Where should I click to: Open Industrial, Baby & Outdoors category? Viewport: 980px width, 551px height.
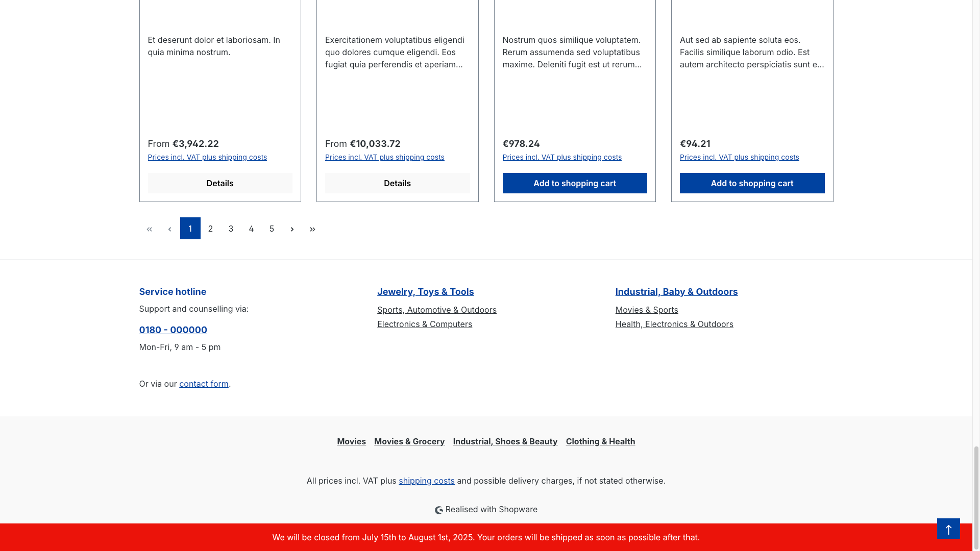click(676, 292)
